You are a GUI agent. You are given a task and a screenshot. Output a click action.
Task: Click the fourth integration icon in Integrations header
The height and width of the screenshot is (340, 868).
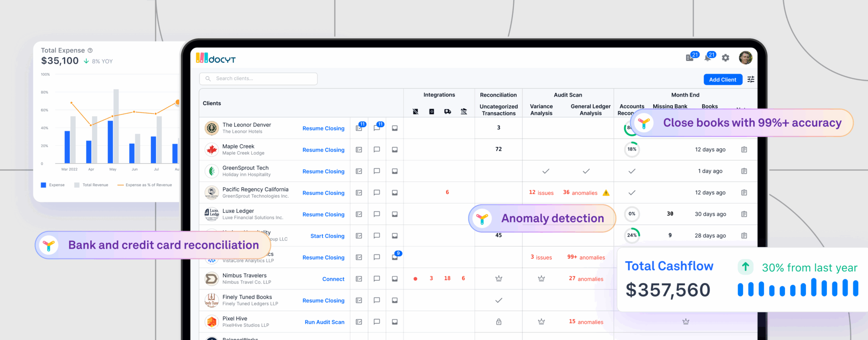[x=464, y=111]
